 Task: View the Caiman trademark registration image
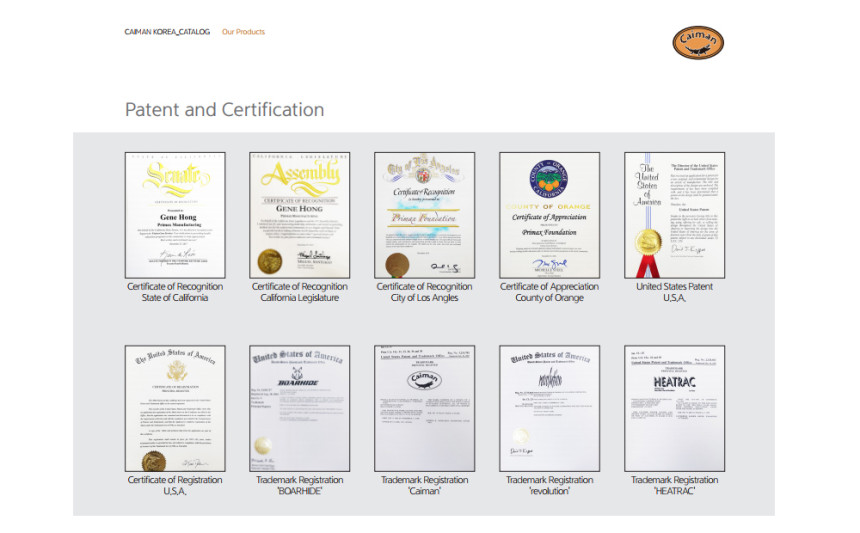425,408
